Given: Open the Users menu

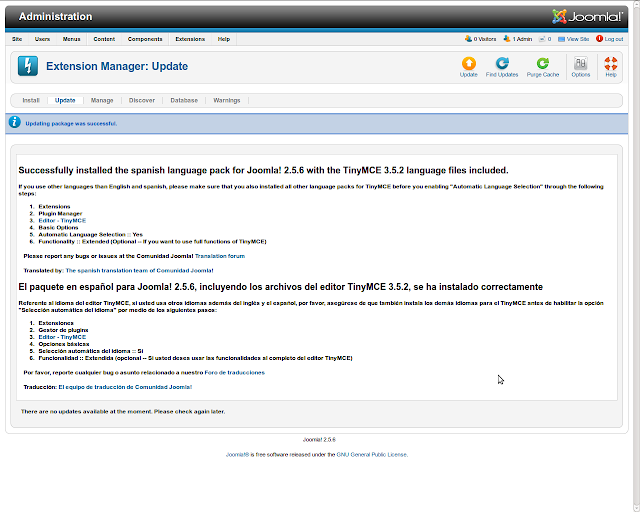Looking at the screenshot, I should pos(42,39).
